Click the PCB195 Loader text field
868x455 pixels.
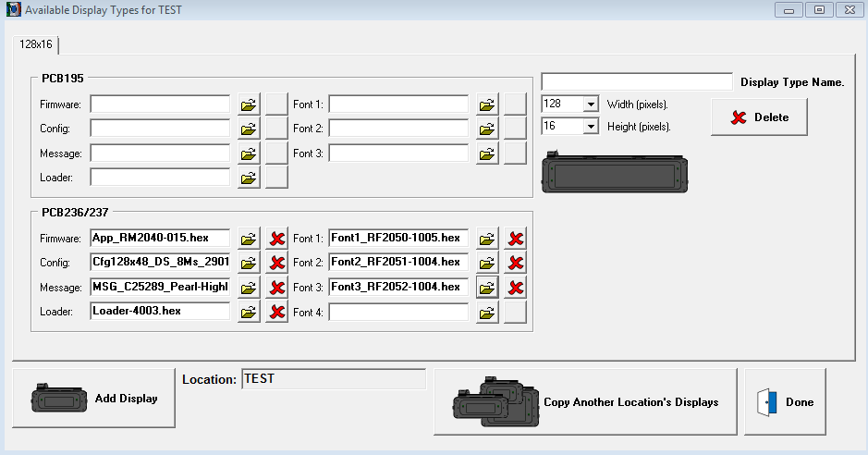click(159, 177)
